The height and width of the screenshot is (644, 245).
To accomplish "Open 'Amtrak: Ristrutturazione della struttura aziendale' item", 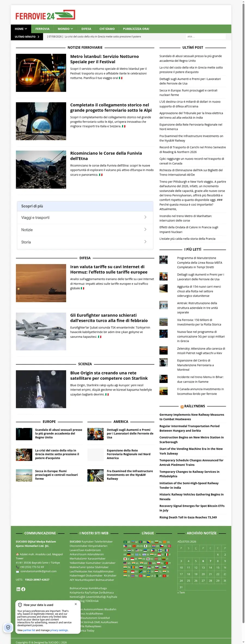I will point(197,308).
